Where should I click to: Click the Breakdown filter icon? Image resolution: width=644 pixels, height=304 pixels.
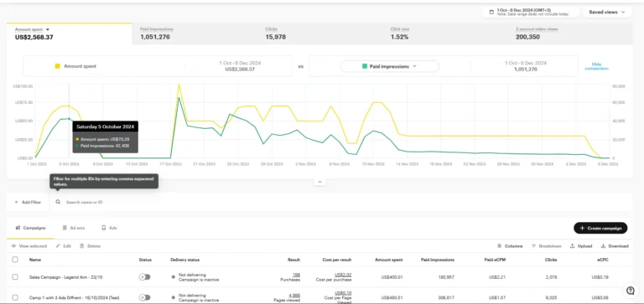533,246
